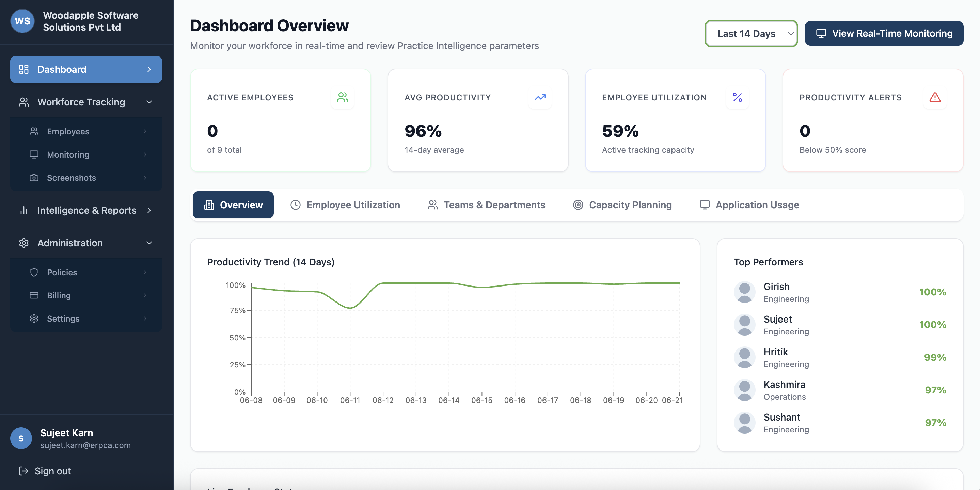Open the Employees page link
Viewport: 980px width, 490px height.
(x=86, y=131)
